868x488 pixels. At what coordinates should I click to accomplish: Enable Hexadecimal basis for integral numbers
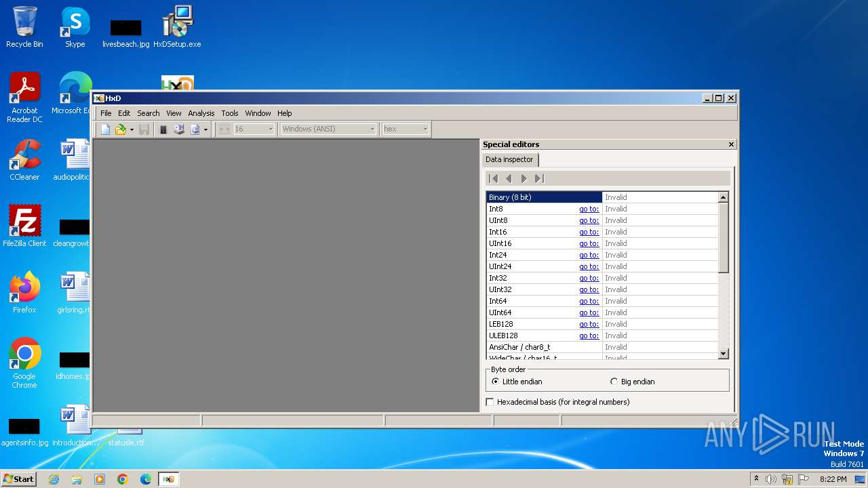tap(558, 402)
